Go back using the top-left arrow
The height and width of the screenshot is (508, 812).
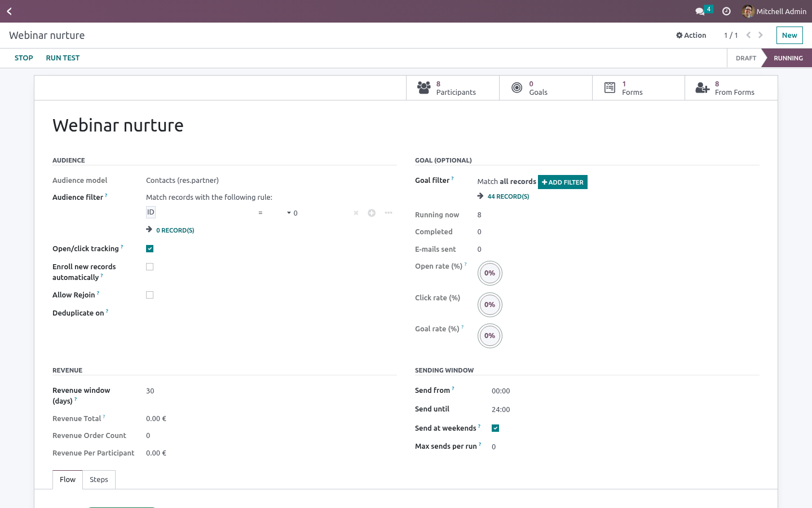click(x=9, y=11)
